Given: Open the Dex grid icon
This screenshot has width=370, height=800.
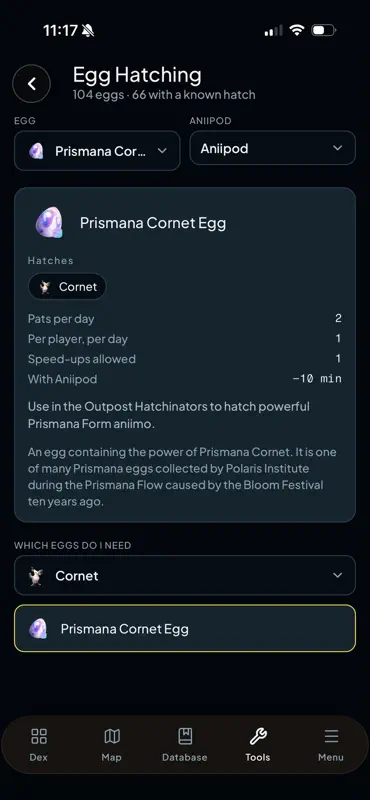Looking at the screenshot, I should 39,736.
